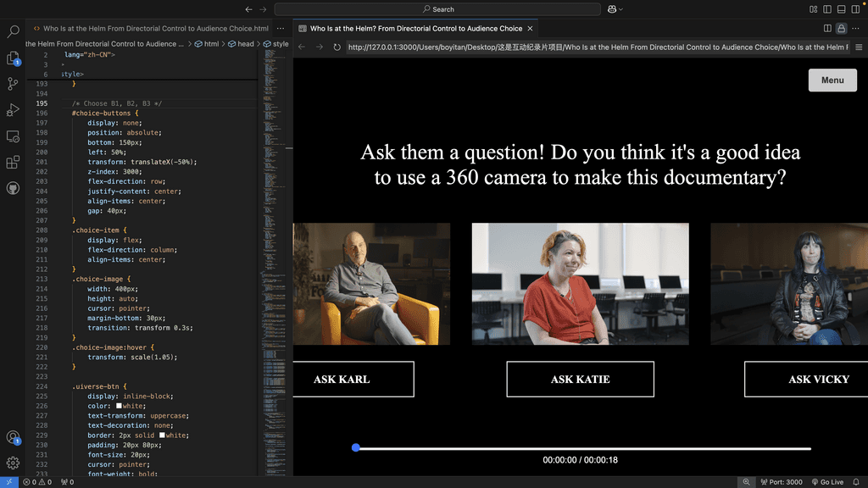
Task: Click the ASK KATIE button
Action: click(x=580, y=379)
